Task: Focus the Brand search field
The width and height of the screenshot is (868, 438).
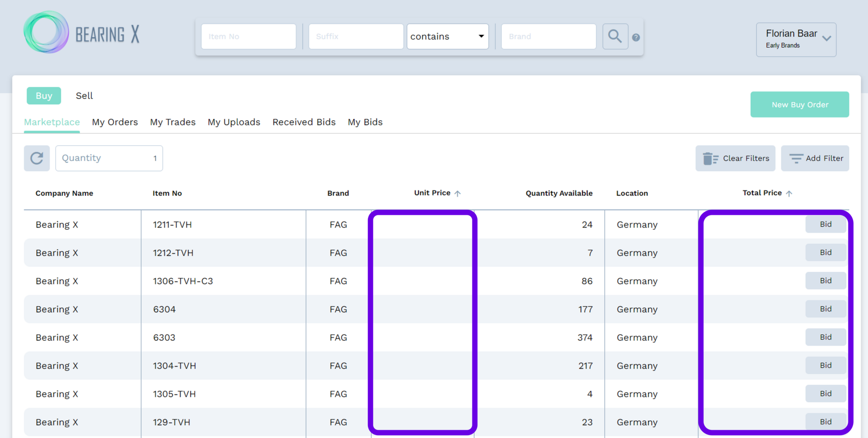Action: (x=548, y=36)
